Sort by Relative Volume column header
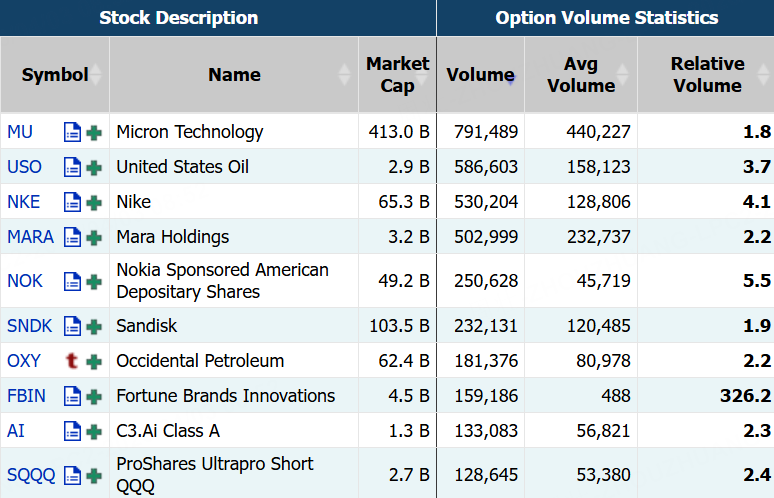Viewport: 774px width, 498px height. [707, 75]
